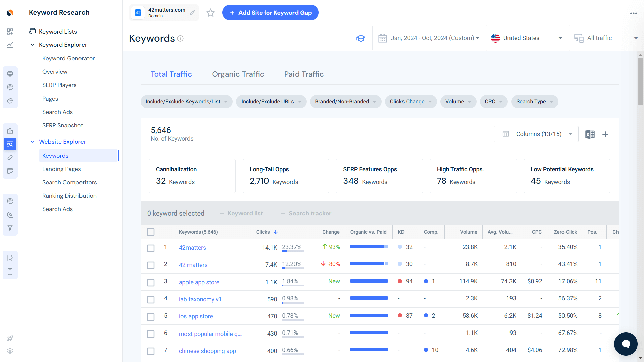The image size is (644, 362).
Task: Open the graduation cap education icon
Action: (361, 38)
